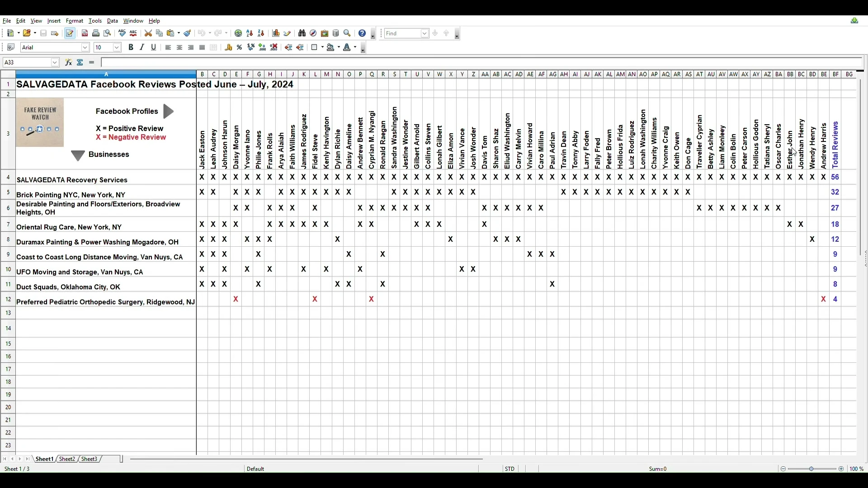Viewport: 868px width, 488px height.
Task: Open the Font Name dropdown
Action: 85,47
